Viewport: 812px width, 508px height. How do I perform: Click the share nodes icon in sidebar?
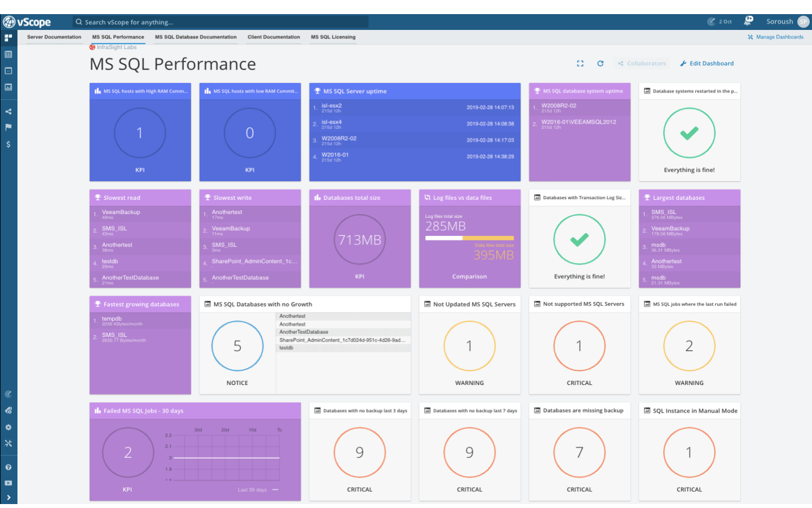click(8, 111)
